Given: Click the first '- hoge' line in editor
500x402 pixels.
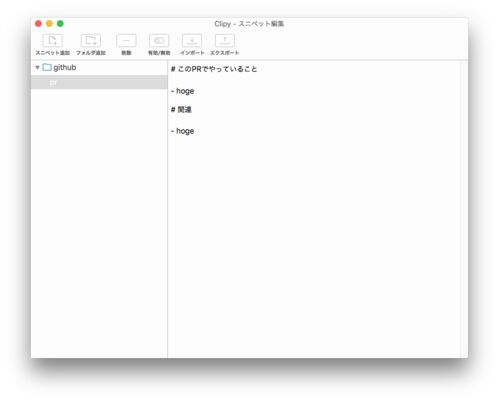Looking at the screenshot, I should (x=182, y=91).
